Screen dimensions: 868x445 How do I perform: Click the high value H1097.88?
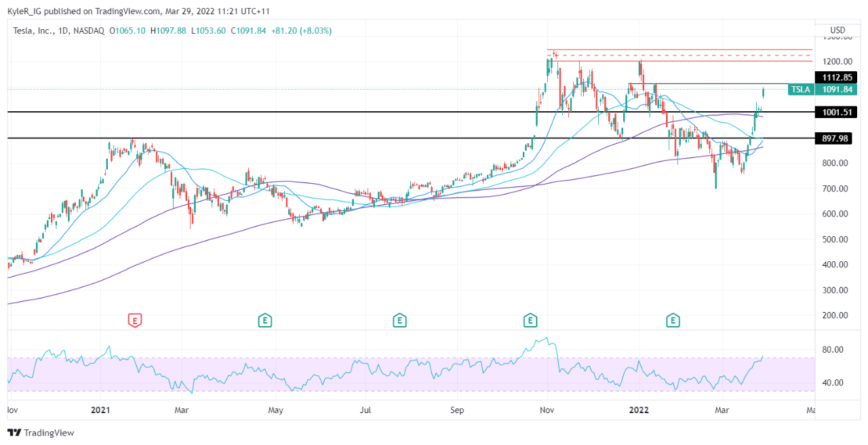pyautogui.click(x=168, y=31)
